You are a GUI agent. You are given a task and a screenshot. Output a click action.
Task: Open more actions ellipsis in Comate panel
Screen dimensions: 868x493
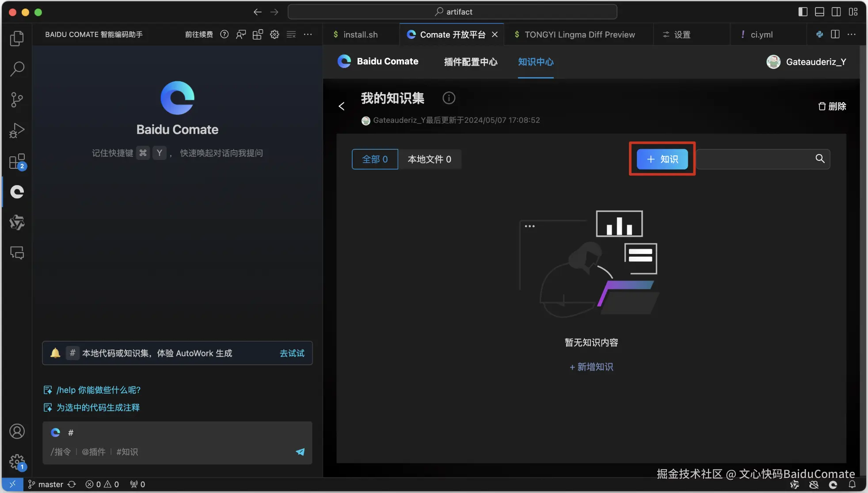pos(308,34)
